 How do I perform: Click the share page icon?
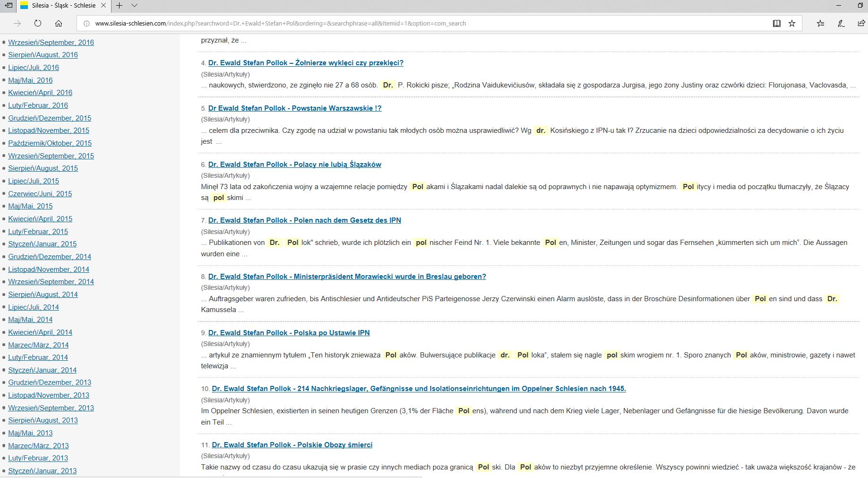point(861,23)
